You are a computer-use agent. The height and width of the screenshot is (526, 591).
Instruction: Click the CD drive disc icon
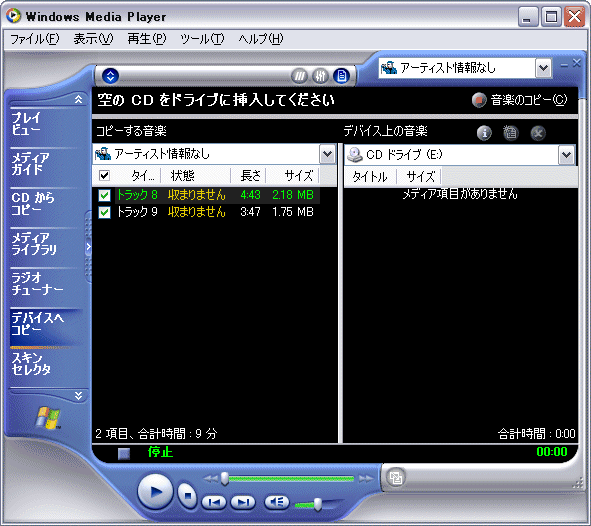click(354, 154)
